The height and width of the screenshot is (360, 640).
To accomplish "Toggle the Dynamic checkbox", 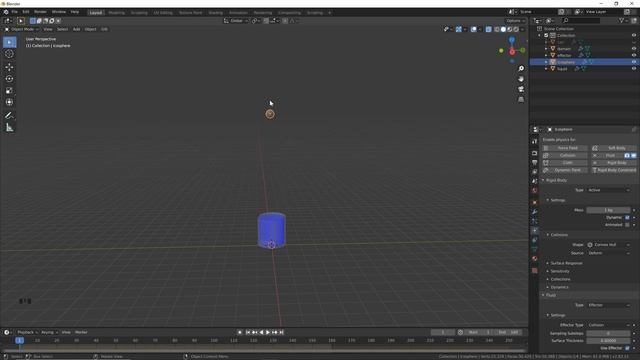I will point(627,218).
